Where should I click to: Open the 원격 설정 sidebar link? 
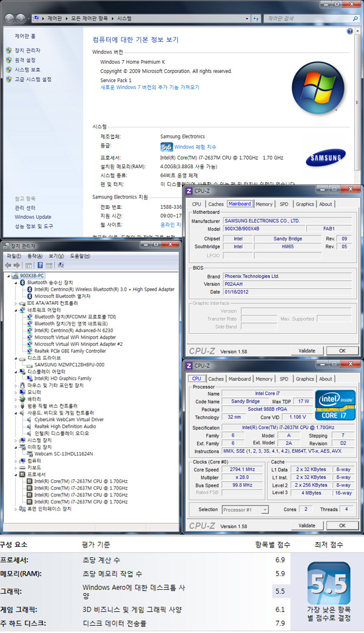pyautogui.click(x=25, y=60)
